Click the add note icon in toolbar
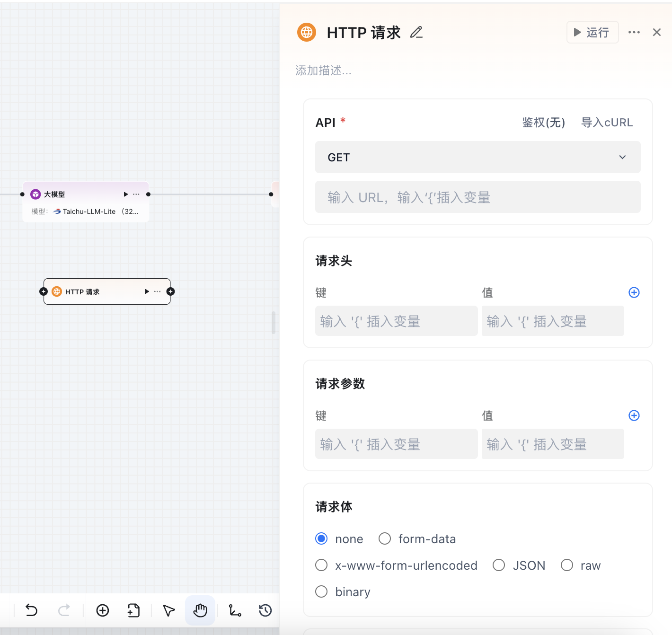Viewport: 672px width, 635px height. 134,610
